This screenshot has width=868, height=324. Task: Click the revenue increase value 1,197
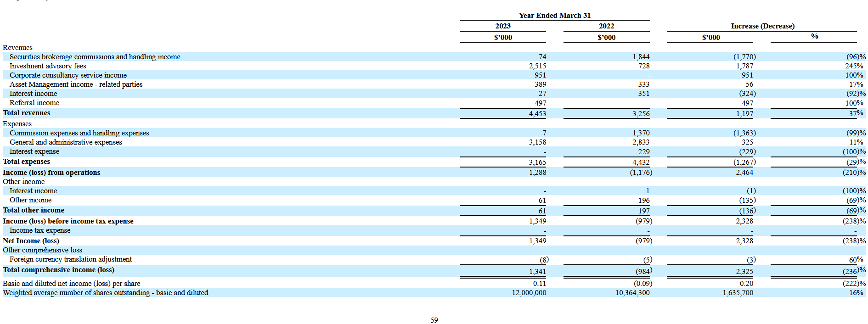point(744,114)
